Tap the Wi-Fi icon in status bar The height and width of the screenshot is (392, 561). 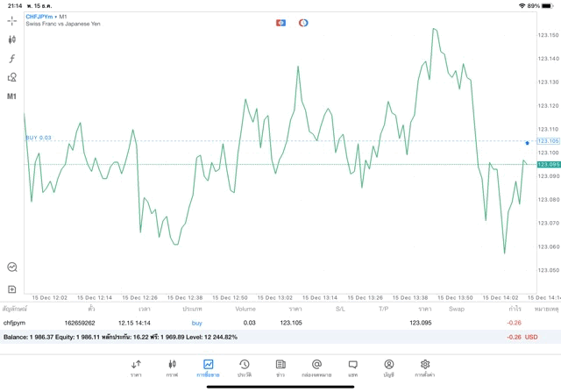click(x=522, y=6)
